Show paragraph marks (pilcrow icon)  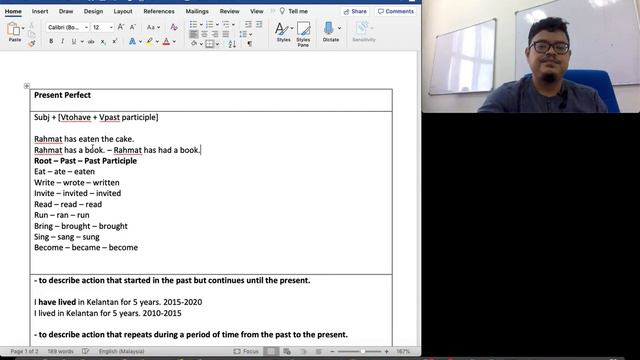[249, 44]
